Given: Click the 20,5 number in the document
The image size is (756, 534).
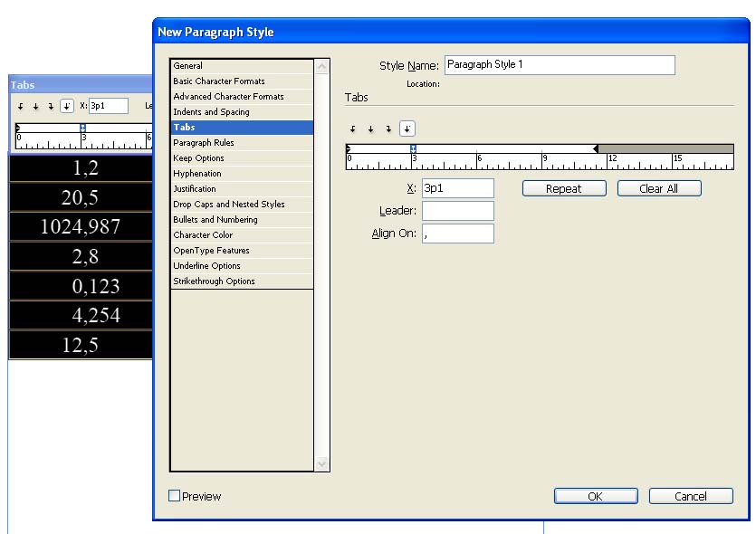Looking at the screenshot, I should click(80, 197).
